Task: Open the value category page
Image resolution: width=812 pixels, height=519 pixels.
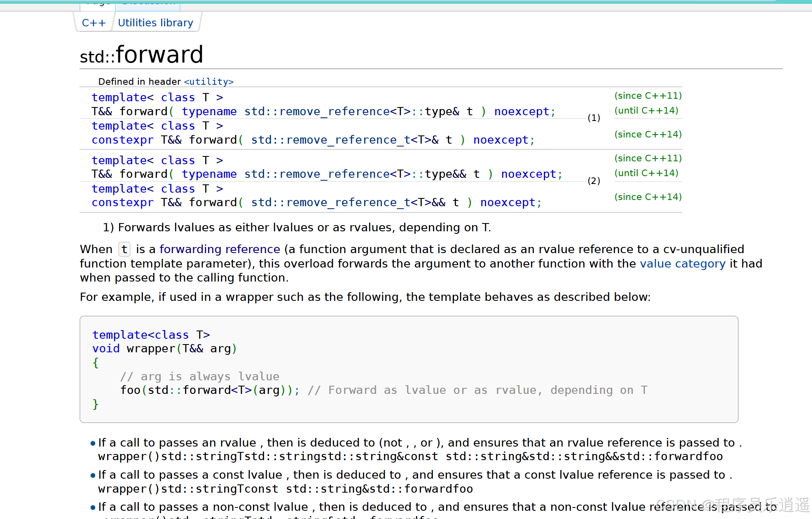Action: pyautogui.click(x=682, y=263)
